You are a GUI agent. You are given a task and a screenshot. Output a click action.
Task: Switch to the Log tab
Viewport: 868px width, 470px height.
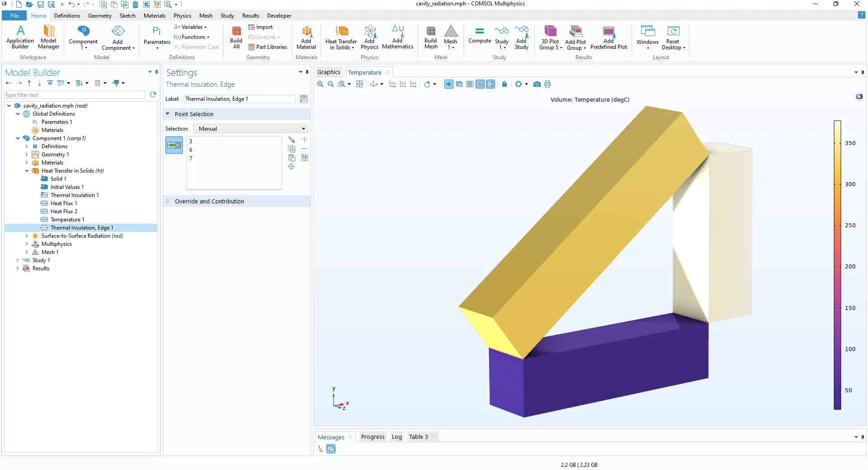pos(396,437)
